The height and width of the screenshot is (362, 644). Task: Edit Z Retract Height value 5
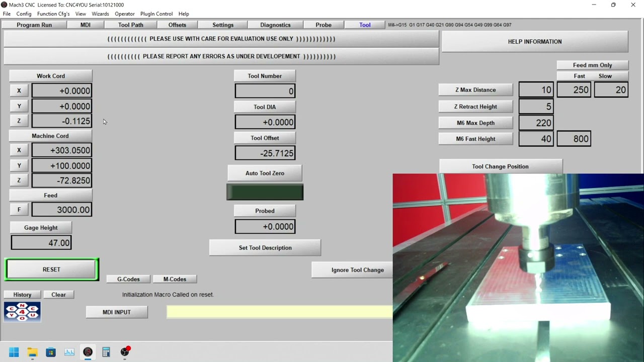[x=536, y=107]
